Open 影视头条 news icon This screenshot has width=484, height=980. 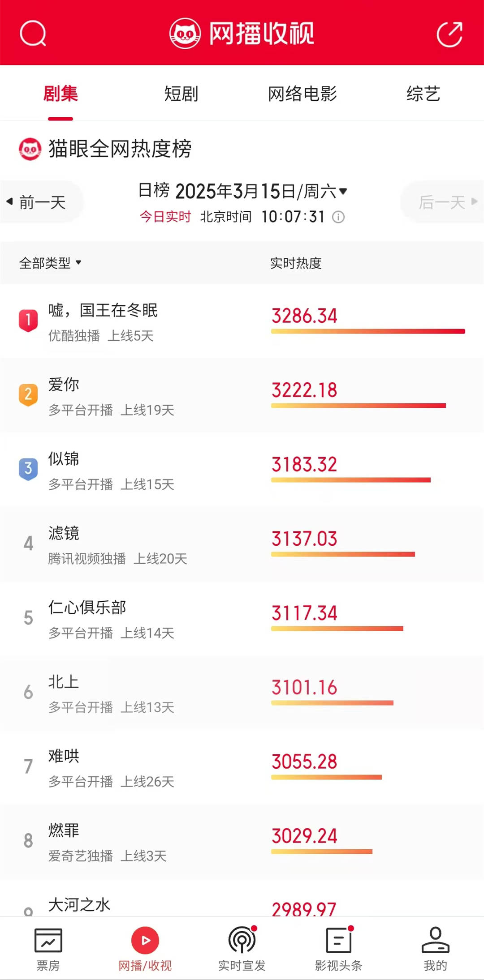click(x=339, y=940)
